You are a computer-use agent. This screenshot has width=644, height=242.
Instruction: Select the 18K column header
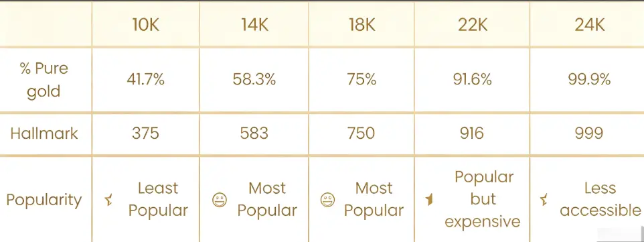point(361,25)
